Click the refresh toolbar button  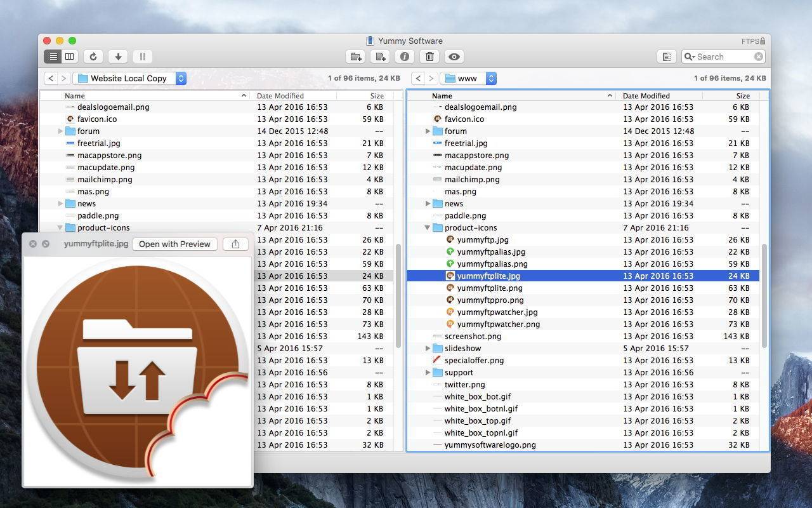pos(93,57)
